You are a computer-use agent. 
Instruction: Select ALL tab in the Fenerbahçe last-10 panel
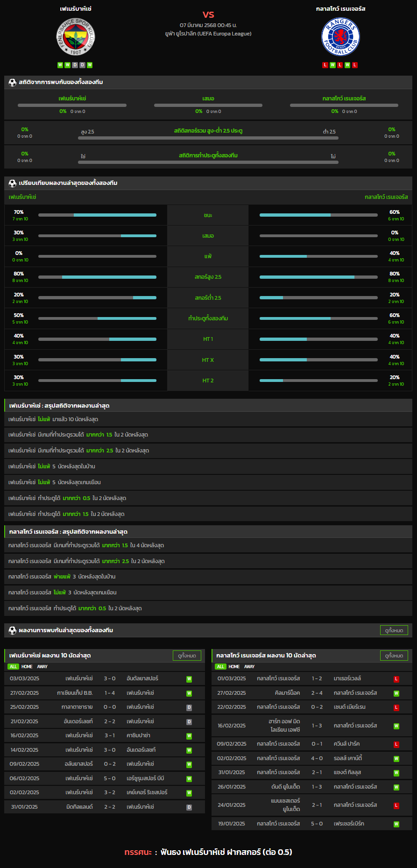[x=13, y=667]
